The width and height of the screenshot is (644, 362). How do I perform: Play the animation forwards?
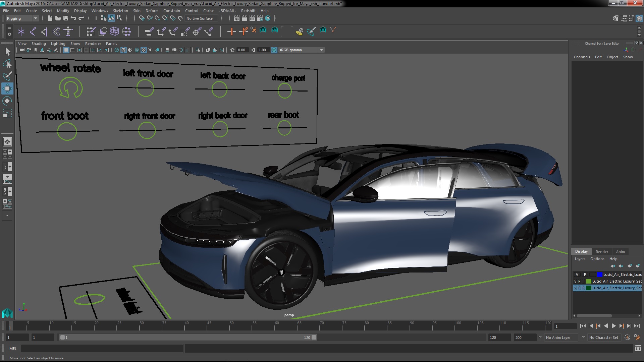[613, 326]
